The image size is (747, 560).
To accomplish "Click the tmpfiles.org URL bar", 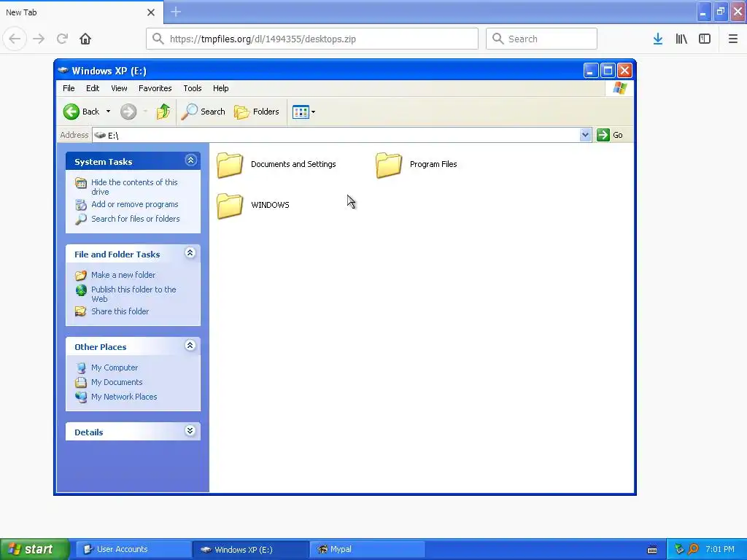I will (x=312, y=39).
